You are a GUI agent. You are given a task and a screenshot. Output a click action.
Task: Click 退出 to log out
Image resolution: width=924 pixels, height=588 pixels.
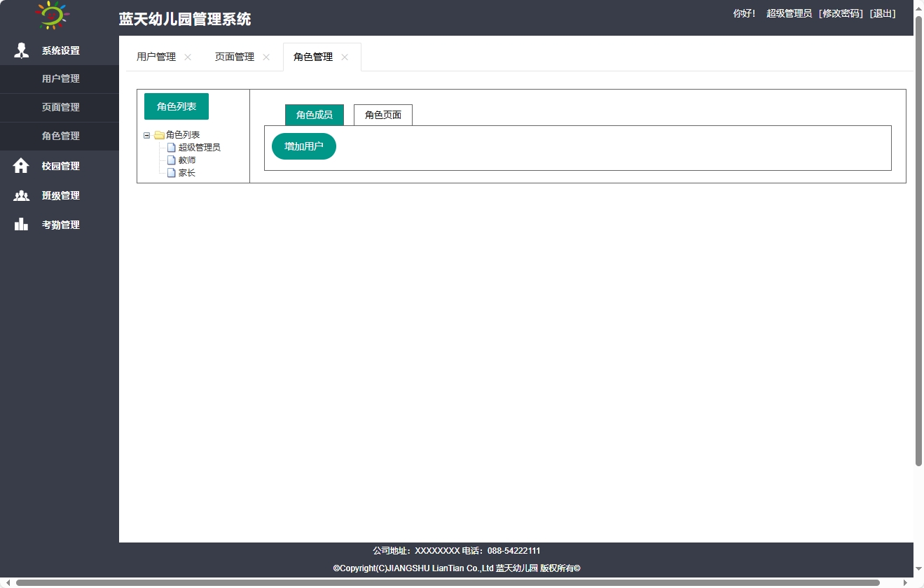click(x=883, y=13)
